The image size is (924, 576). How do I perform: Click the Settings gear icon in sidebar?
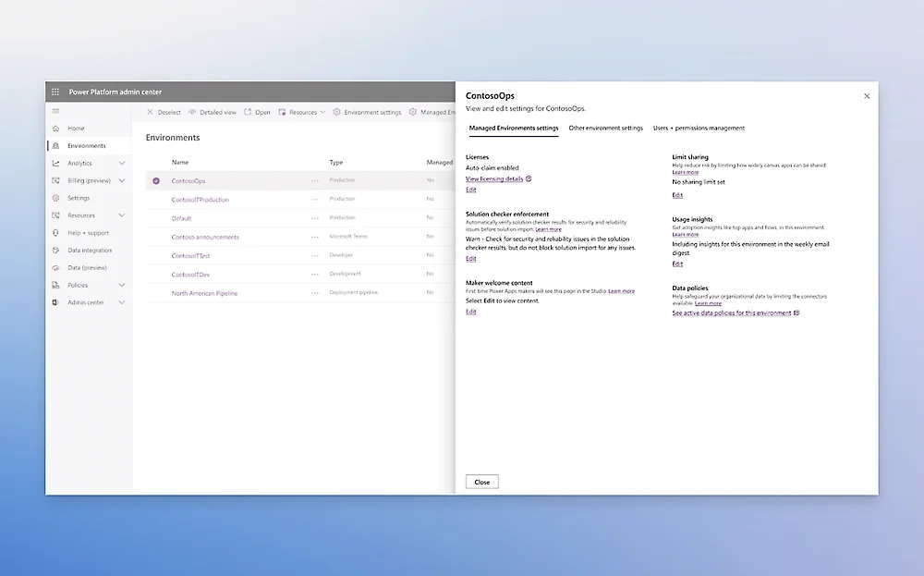click(x=56, y=198)
